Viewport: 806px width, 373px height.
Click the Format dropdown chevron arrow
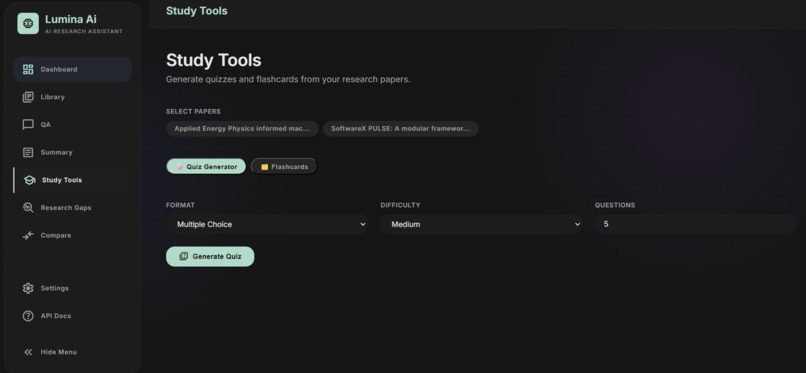coord(362,225)
